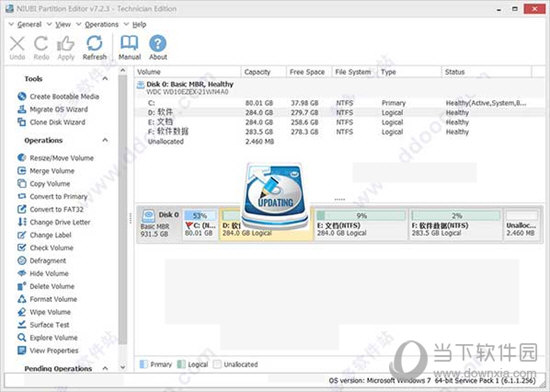Sort by the Type column header
This screenshot has width=550, height=392.
tap(409, 72)
